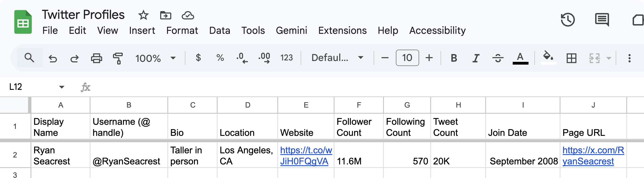Click the move to folder icon
Viewport: 644px width, 178px height.
coord(165,15)
